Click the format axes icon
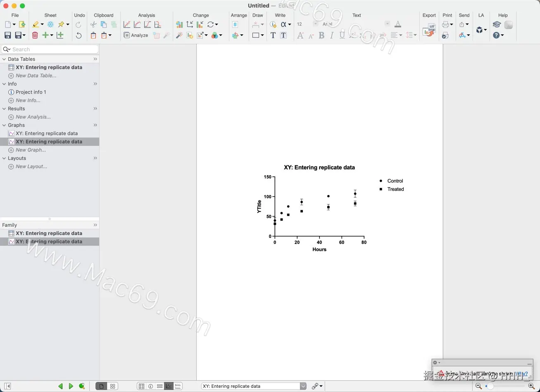Image resolution: width=540 pixels, height=392 pixels. 190,25
